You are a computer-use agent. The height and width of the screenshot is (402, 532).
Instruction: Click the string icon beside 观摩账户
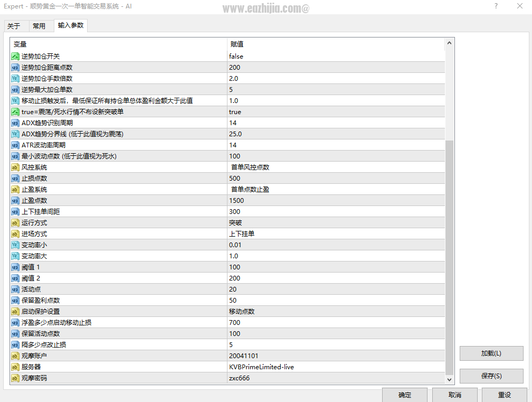[15, 356]
